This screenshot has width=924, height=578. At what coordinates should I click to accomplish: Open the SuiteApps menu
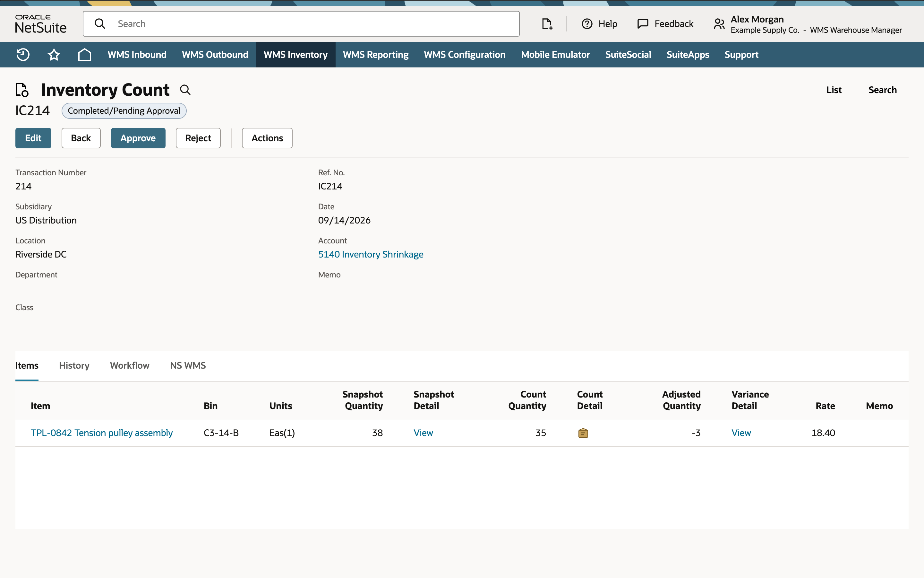pos(688,55)
